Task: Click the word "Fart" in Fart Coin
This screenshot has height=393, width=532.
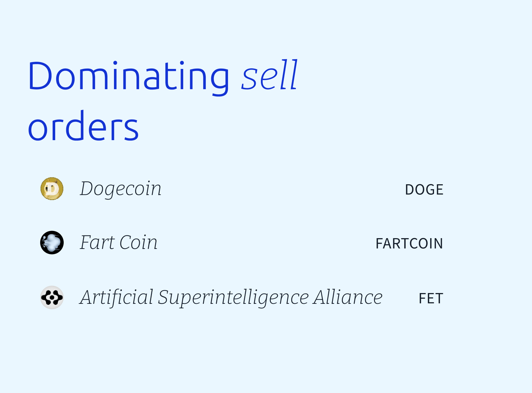Action: click(97, 243)
